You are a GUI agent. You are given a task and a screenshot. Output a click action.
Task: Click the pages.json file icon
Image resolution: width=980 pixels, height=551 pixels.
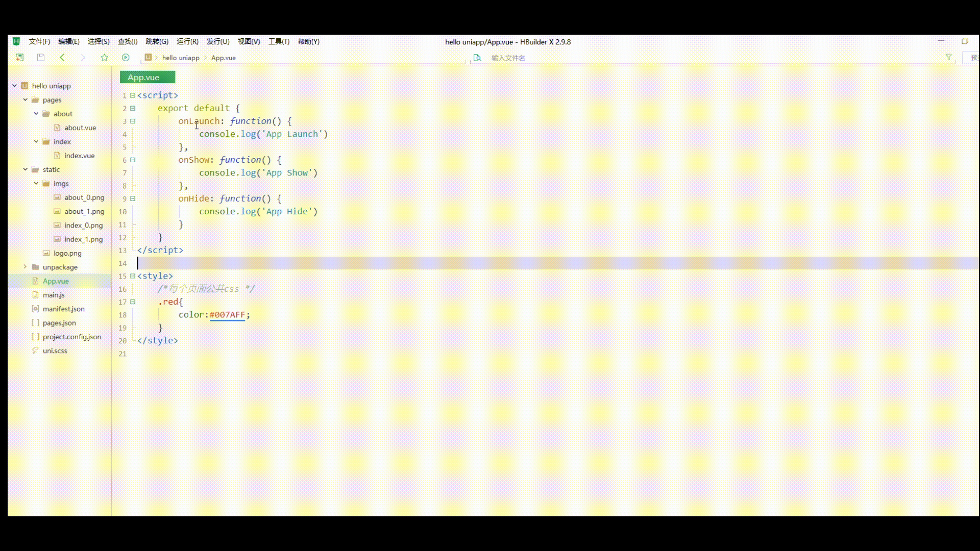tap(35, 322)
